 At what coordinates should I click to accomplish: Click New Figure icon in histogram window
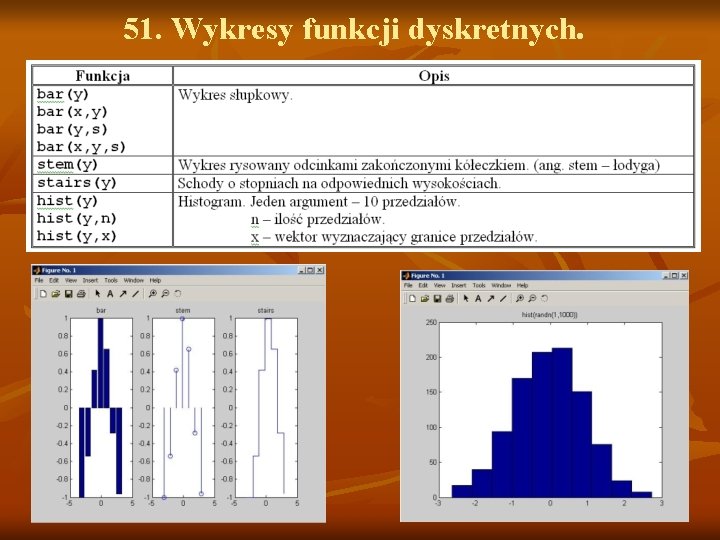[412, 298]
